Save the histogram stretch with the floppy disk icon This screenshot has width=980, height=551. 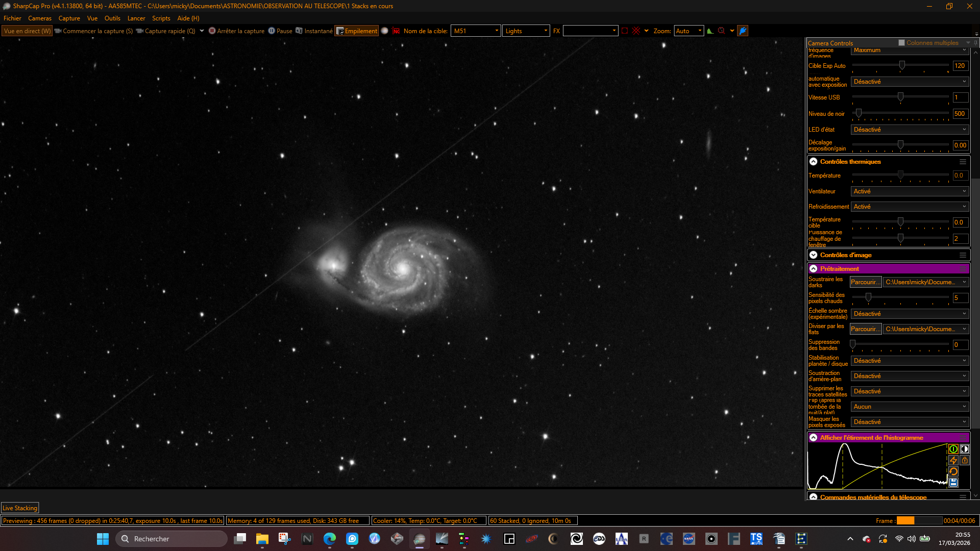(x=953, y=483)
